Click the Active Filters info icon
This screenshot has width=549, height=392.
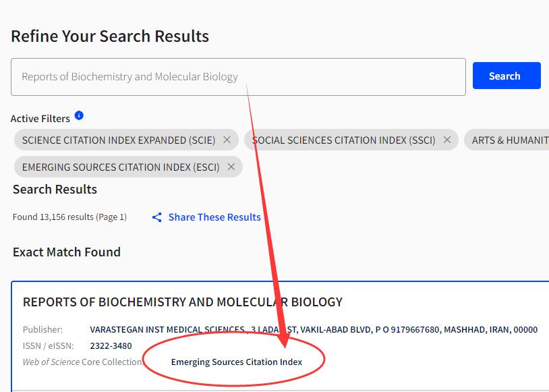coord(79,115)
